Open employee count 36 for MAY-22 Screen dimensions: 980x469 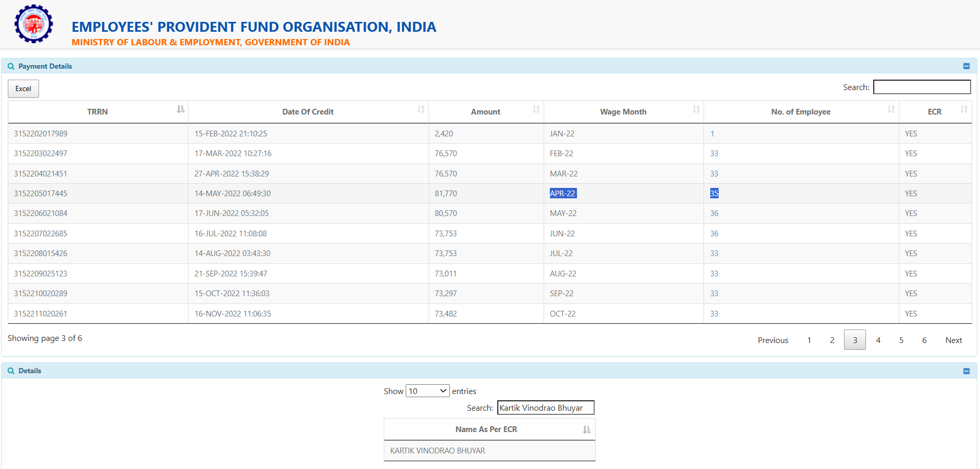tap(714, 213)
